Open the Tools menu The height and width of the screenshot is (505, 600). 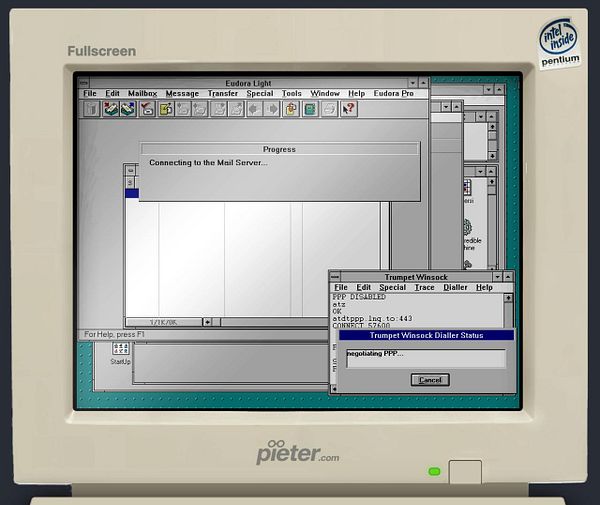coord(292,94)
